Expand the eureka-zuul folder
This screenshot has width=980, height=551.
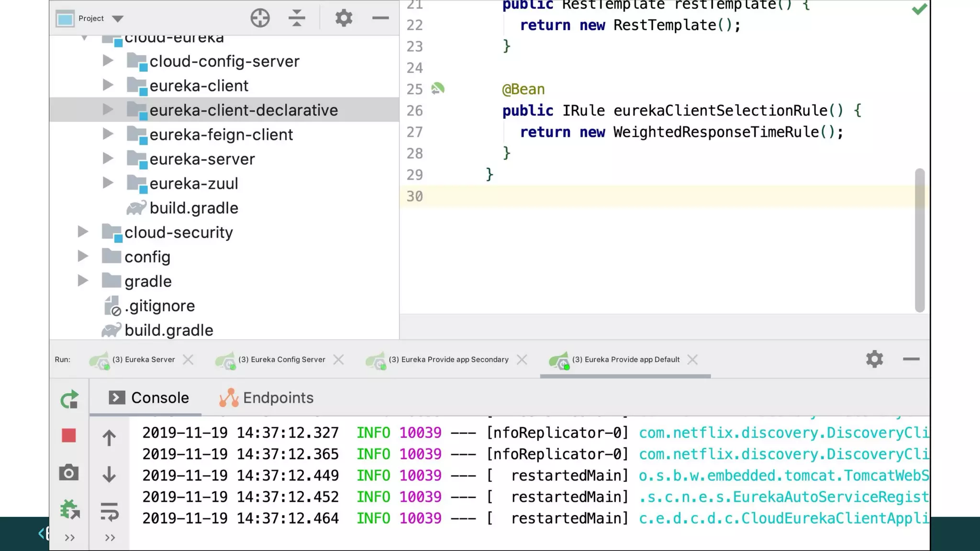coord(108,183)
